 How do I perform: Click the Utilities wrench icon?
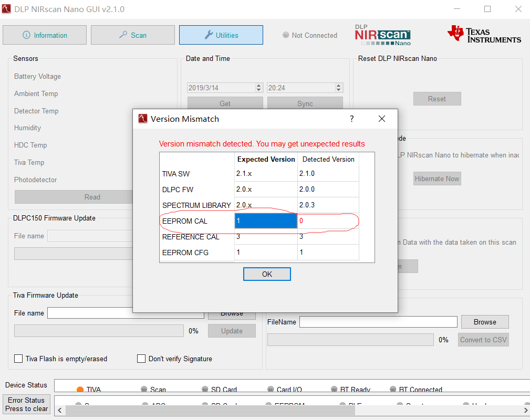point(209,35)
